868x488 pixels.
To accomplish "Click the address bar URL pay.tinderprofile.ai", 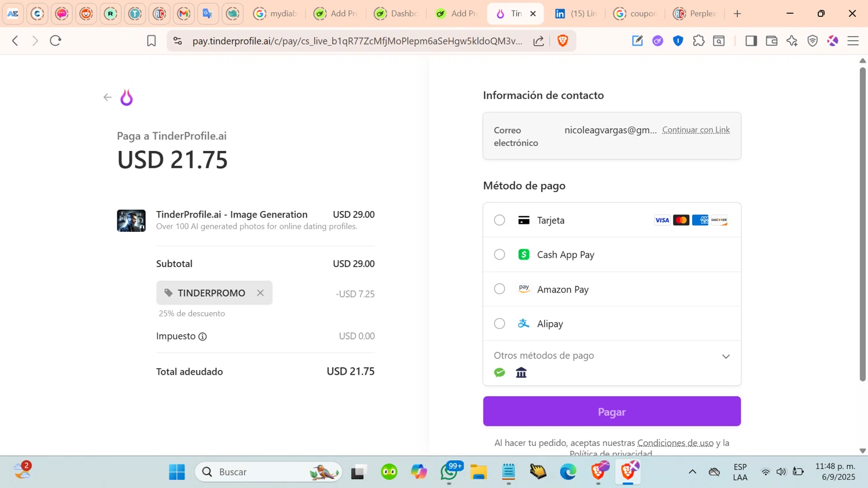I will (x=357, y=41).
